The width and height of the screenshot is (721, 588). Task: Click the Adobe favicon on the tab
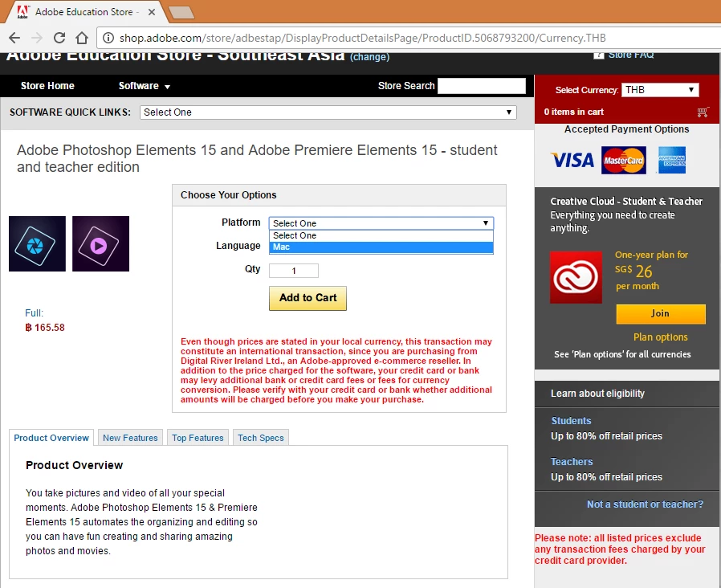pyautogui.click(x=23, y=12)
